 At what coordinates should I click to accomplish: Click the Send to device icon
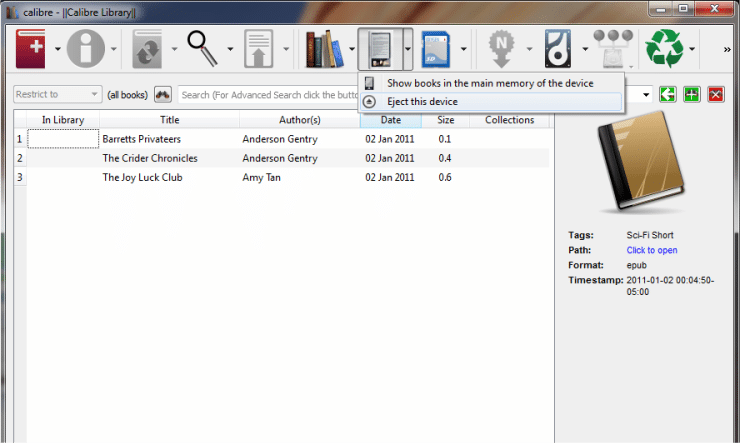259,49
